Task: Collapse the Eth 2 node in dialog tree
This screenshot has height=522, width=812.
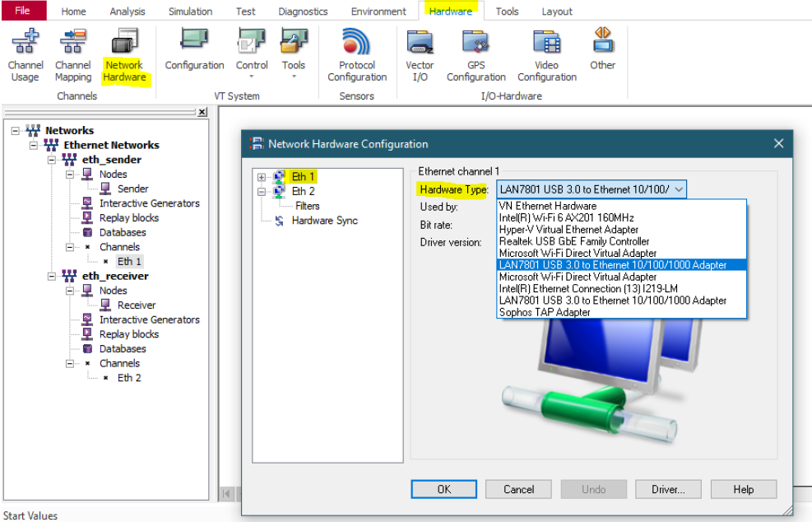Action: (x=261, y=192)
